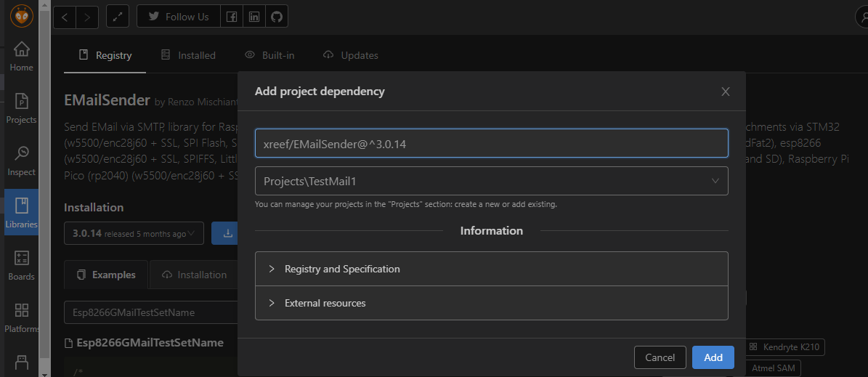Cancel the add dependency dialog

(x=660, y=357)
